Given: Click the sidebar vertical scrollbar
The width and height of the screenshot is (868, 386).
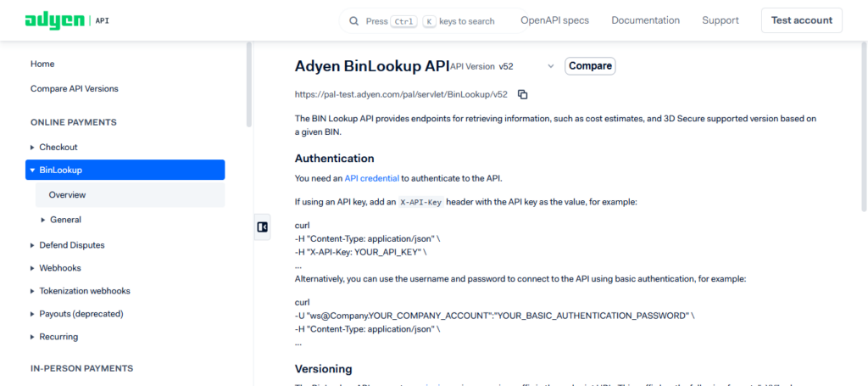Looking at the screenshot, I should click(249, 84).
